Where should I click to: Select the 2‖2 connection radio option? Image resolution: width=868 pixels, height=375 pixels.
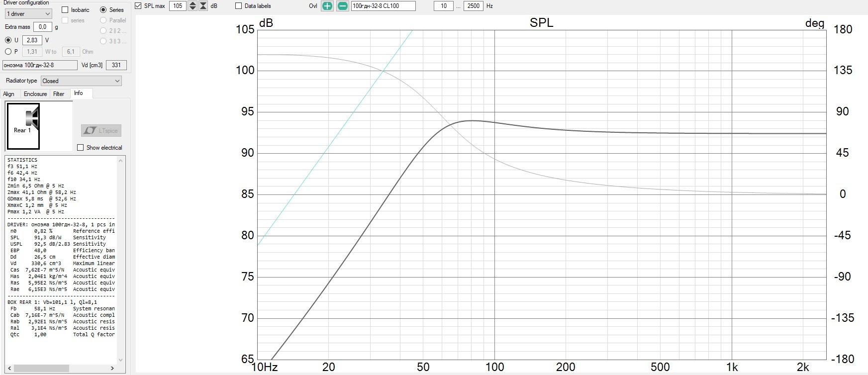[x=103, y=31]
